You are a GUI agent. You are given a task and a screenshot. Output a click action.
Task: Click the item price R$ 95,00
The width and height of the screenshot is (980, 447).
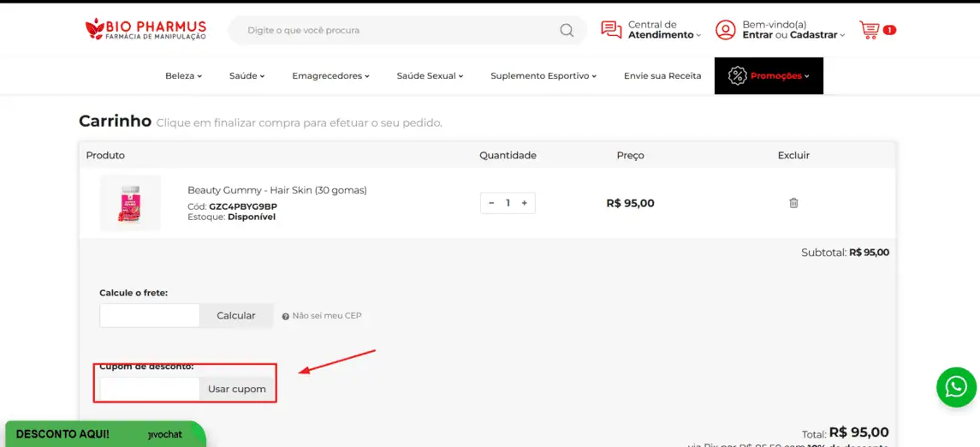click(x=630, y=203)
